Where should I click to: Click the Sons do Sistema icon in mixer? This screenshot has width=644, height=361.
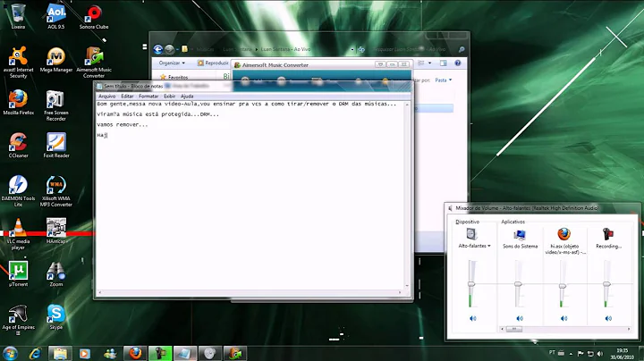tap(520, 235)
